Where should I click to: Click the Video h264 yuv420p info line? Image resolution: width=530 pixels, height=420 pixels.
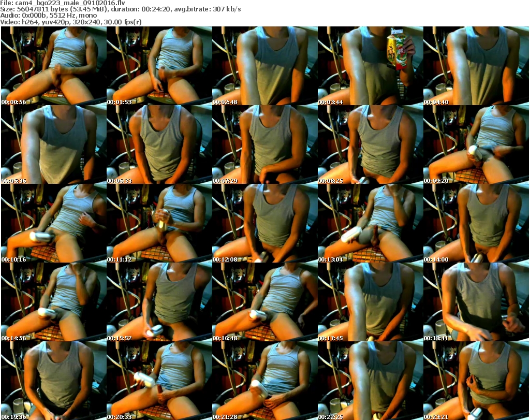[71, 22]
